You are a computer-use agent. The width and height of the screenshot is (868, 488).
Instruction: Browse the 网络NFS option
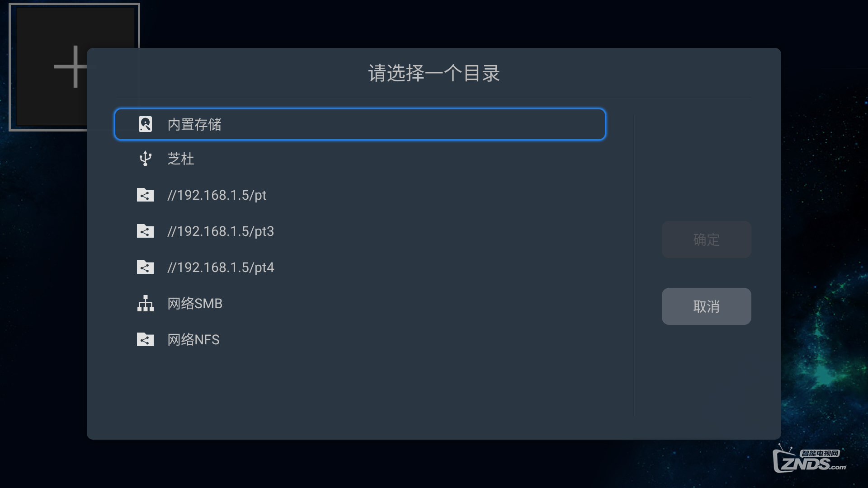pos(360,339)
